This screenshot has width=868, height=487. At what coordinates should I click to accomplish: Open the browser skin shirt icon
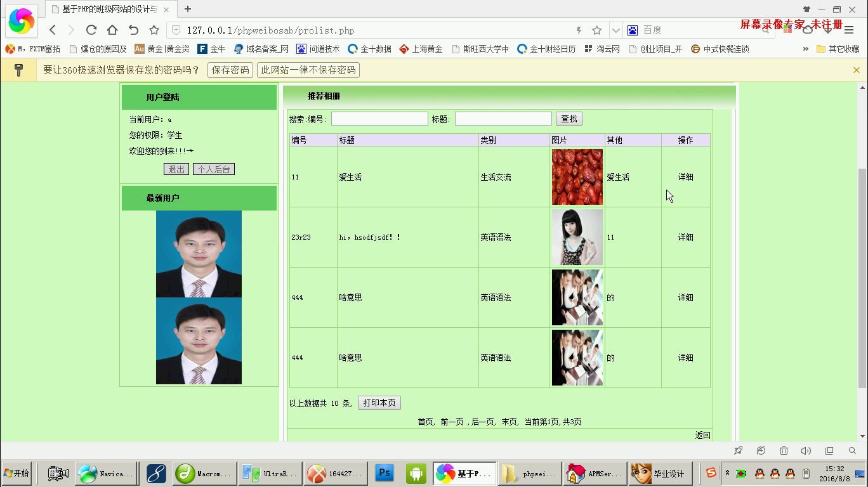click(807, 10)
